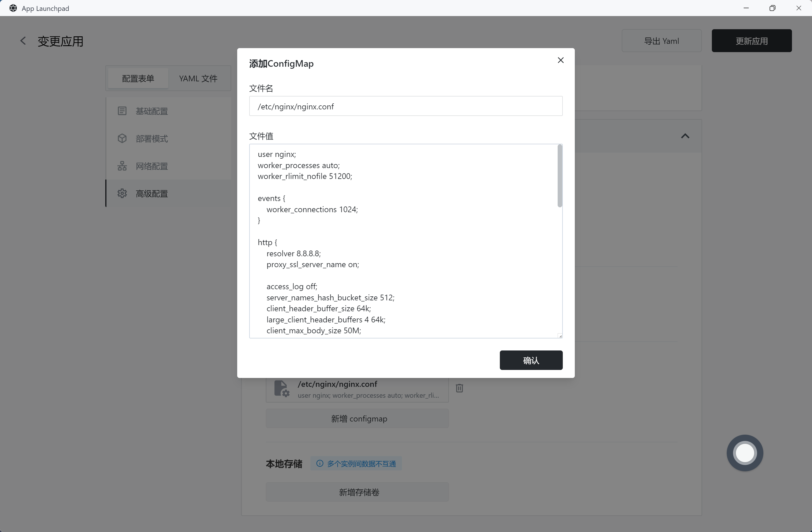Click the floating circular assistant button
The width and height of the screenshot is (812, 532).
coord(744,453)
